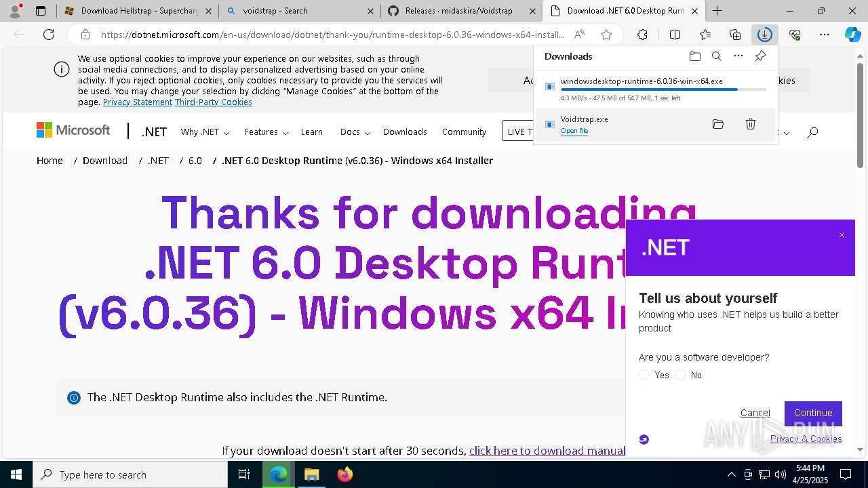The width and height of the screenshot is (868, 488).
Task: Open a new browser tab
Action: click(717, 11)
